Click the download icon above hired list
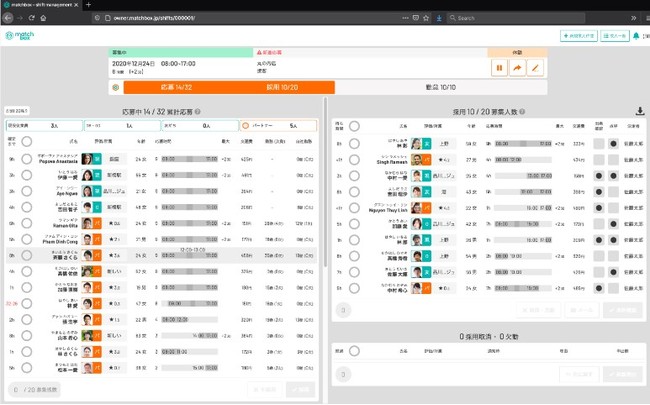 pyautogui.click(x=640, y=111)
